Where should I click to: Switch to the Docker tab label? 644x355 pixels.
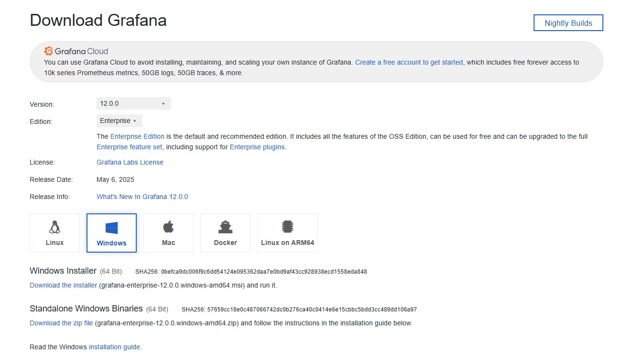(x=225, y=243)
